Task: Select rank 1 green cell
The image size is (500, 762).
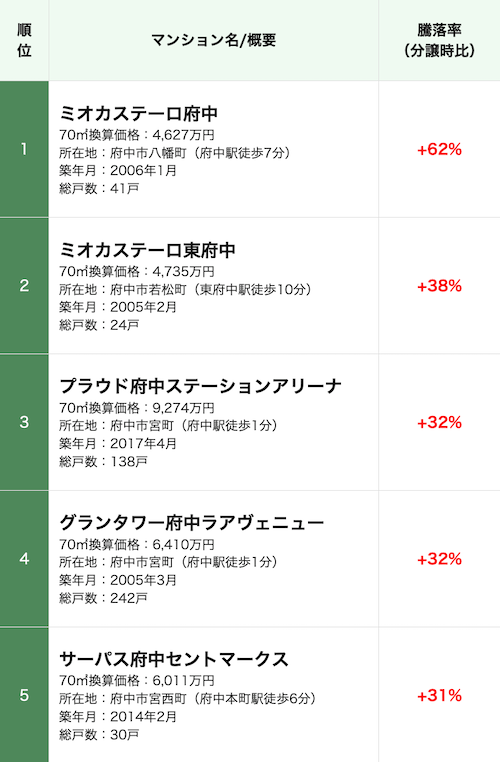Action: [x=24, y=149]
